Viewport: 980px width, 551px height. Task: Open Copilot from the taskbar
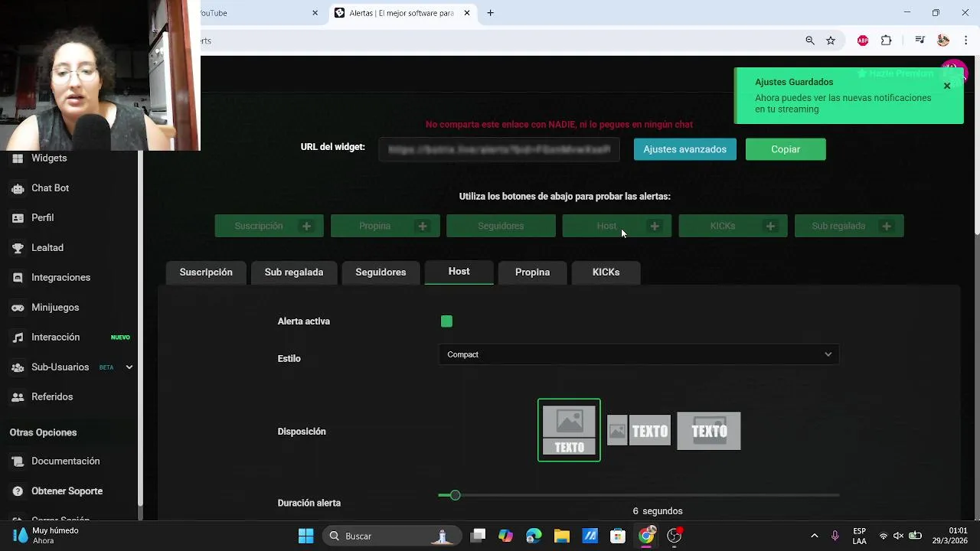[x=505, y=536]
